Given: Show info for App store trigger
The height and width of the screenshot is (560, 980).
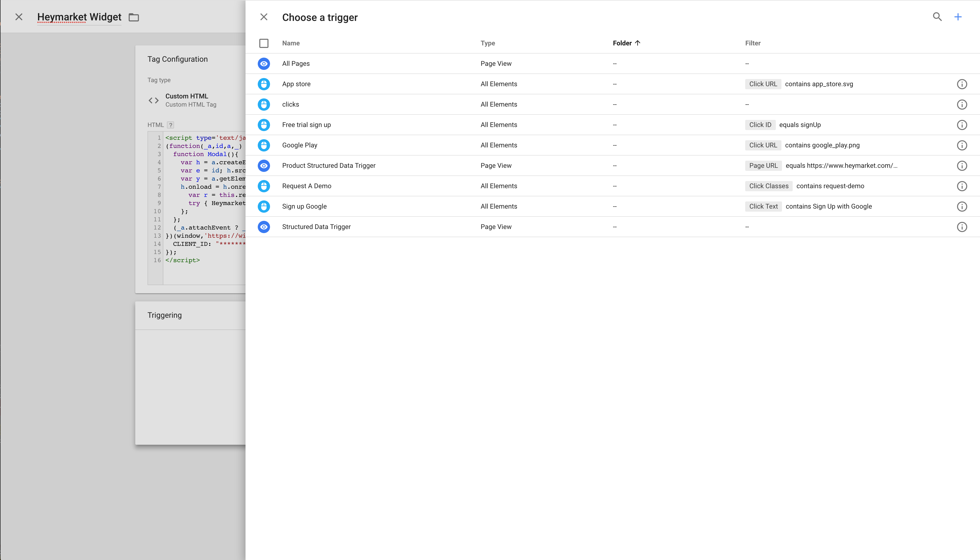Looking at the screenshot, I should tap(962, 84).
